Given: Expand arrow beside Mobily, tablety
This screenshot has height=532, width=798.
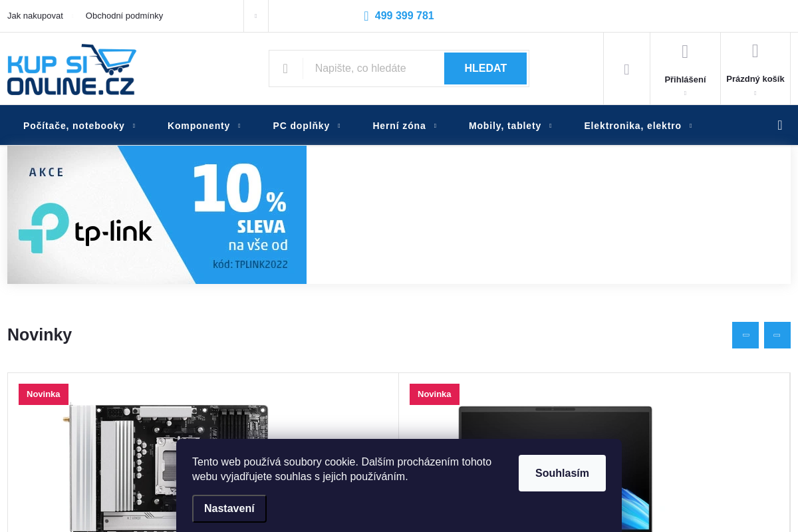Looking at the screenshot, I should pos(551,126).
